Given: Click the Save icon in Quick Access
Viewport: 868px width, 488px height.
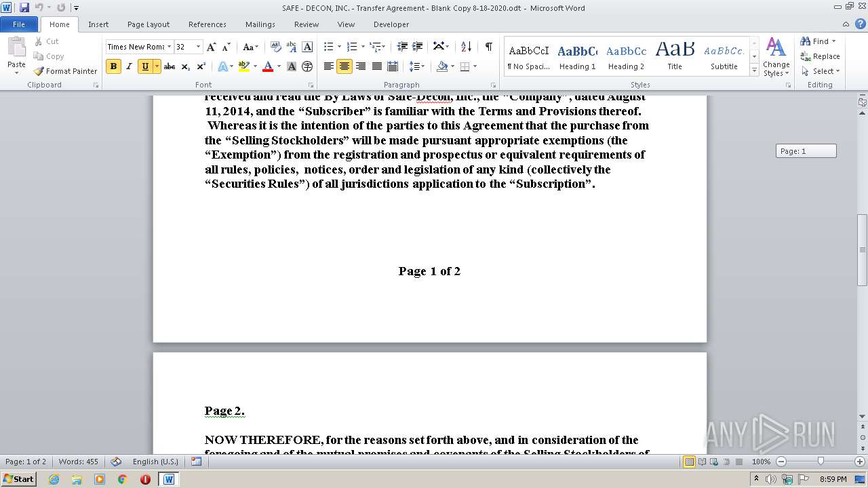Looking at the screenshot, I should tap(24, 7).
